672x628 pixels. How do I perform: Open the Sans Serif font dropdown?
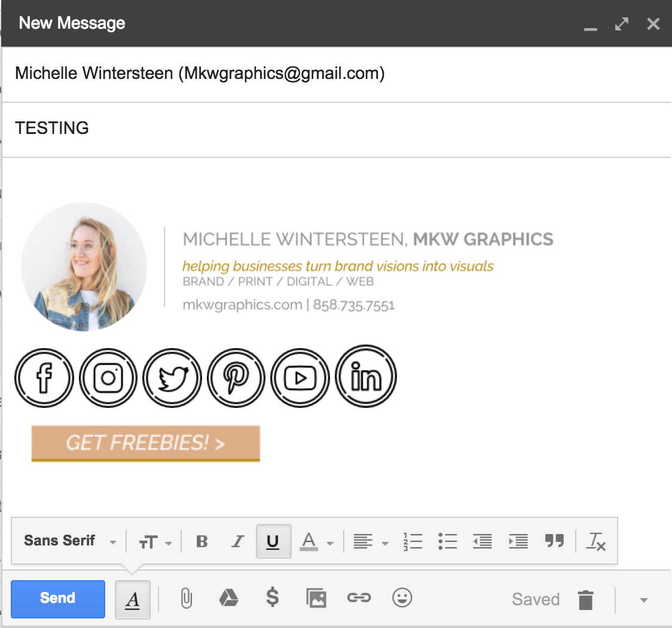pos(70,541)
